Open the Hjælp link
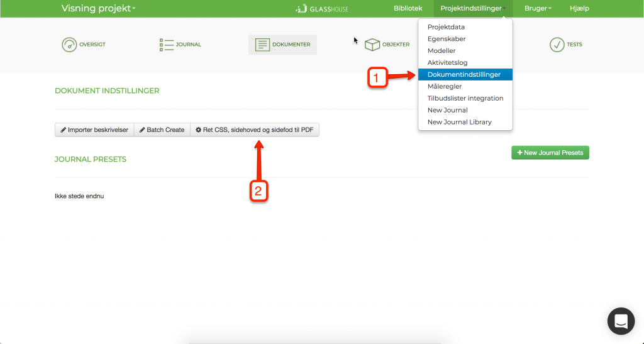Screen dimensions: 644x344 click(x=579, y=8)
